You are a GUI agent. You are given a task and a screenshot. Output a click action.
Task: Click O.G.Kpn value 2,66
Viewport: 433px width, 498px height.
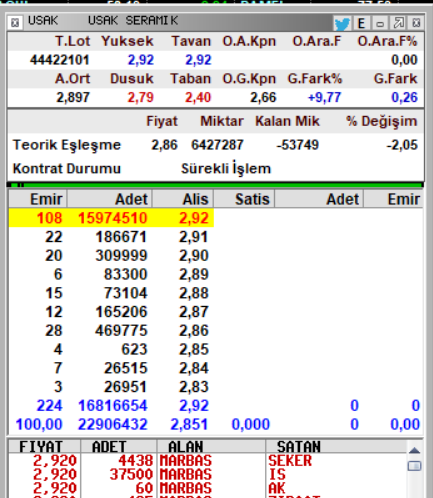pyautogui.click(x=263, y=98)
